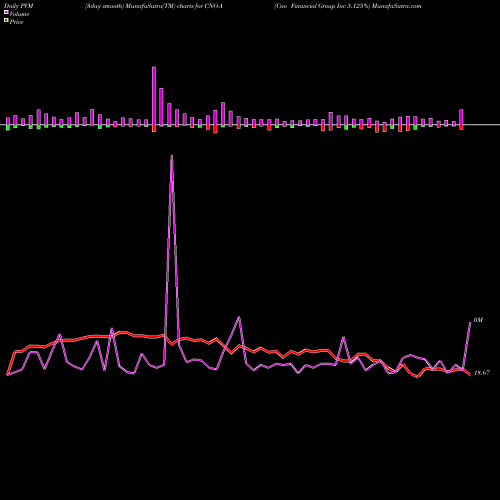Click the Volume legend color swatch
Image resolution: width=500 pixels, height=500 pixels.
(x=6, y=13)
